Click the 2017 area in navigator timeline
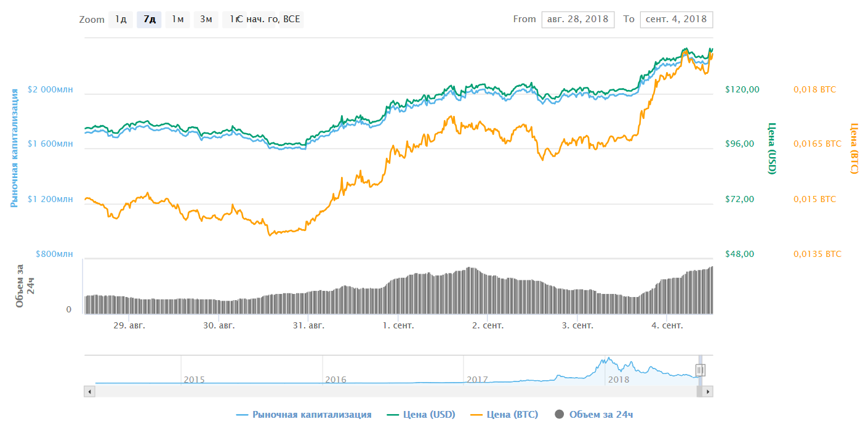Screen dimensions: 868x427 pos(477,379)
